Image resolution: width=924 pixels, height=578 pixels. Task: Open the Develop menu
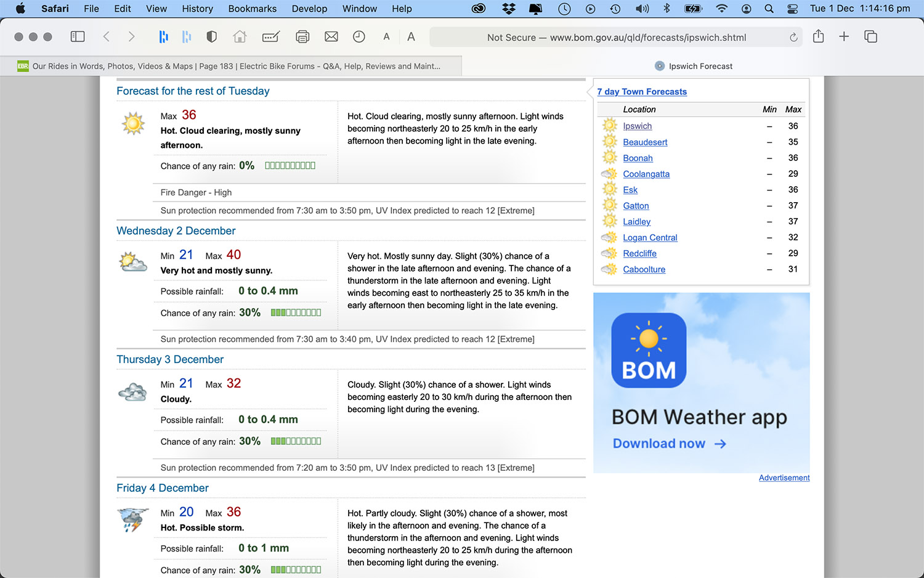pos(309,9)
